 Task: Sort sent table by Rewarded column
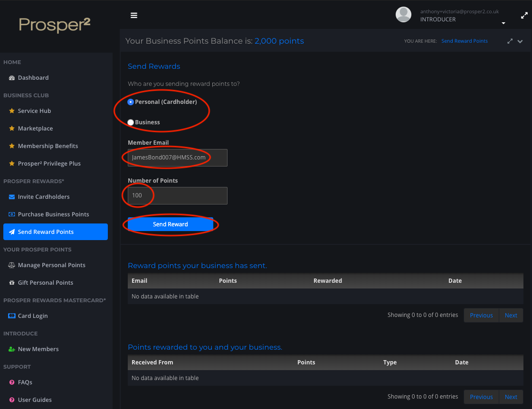[x=328, y=281]
